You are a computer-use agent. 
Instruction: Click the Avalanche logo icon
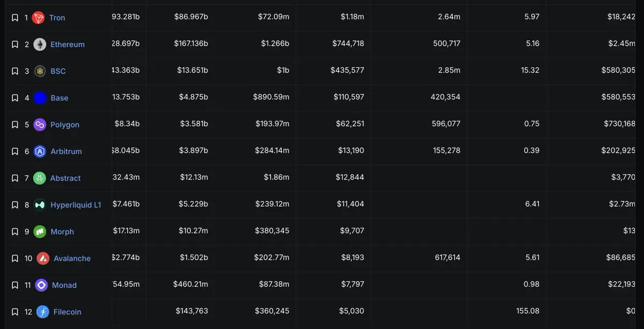[43, 259]
